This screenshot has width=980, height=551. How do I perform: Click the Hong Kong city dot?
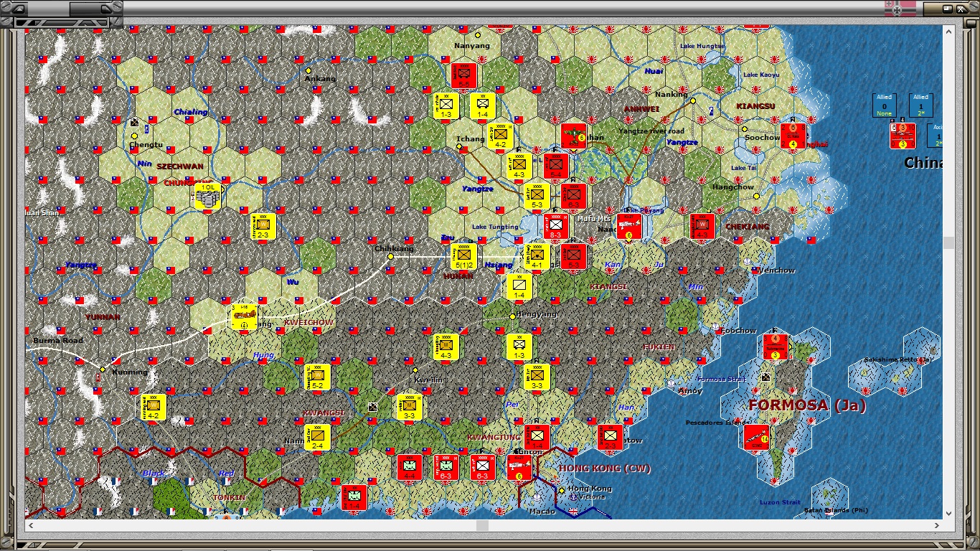pos(562,491)
